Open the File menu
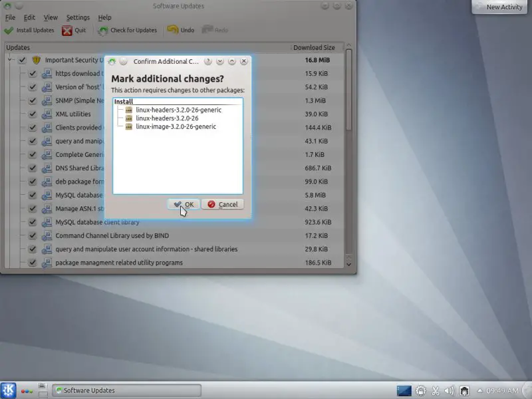Screen dimensions: 532x399 [x=10, y=18]
